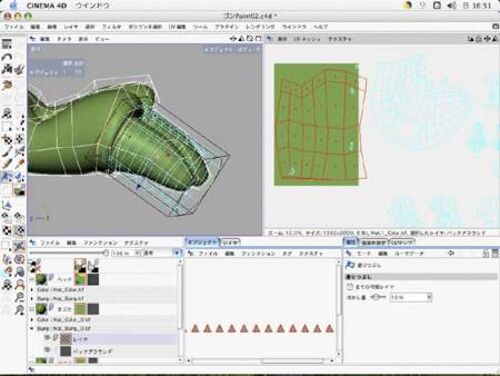Click the foreground/background color box
Viewport: 500px width, 376px height.
pos(19,190)
